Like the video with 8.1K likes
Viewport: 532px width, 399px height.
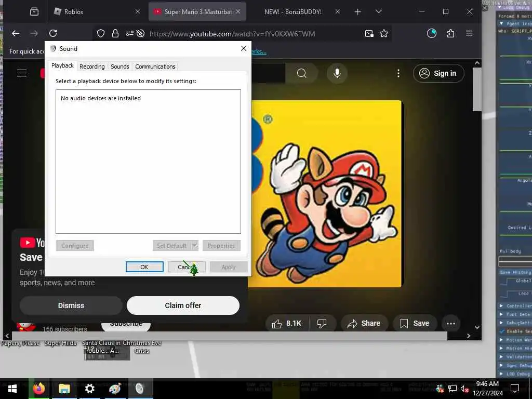point(287,323)
